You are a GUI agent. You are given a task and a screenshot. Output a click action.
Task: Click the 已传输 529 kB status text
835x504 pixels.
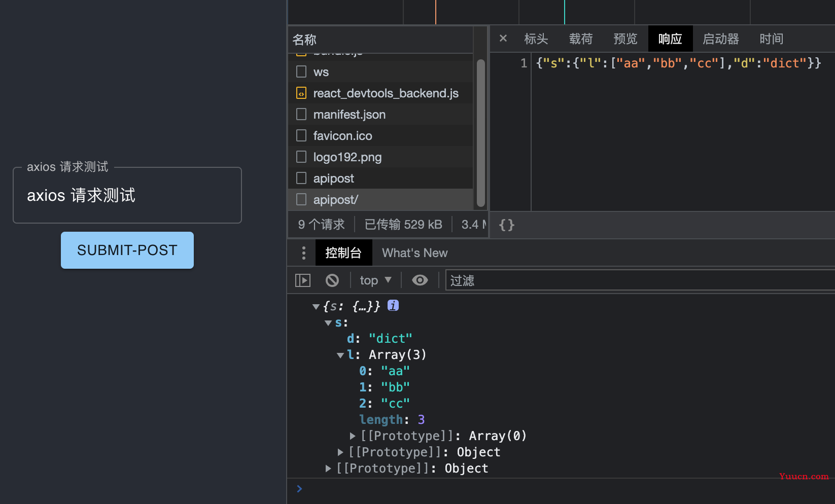pyautogui.click(x=403, y=225)
